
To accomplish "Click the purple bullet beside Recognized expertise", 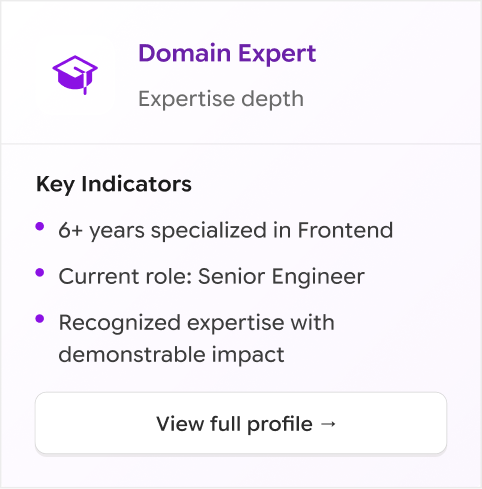I will pyautogui.click(x=40, y=319).
